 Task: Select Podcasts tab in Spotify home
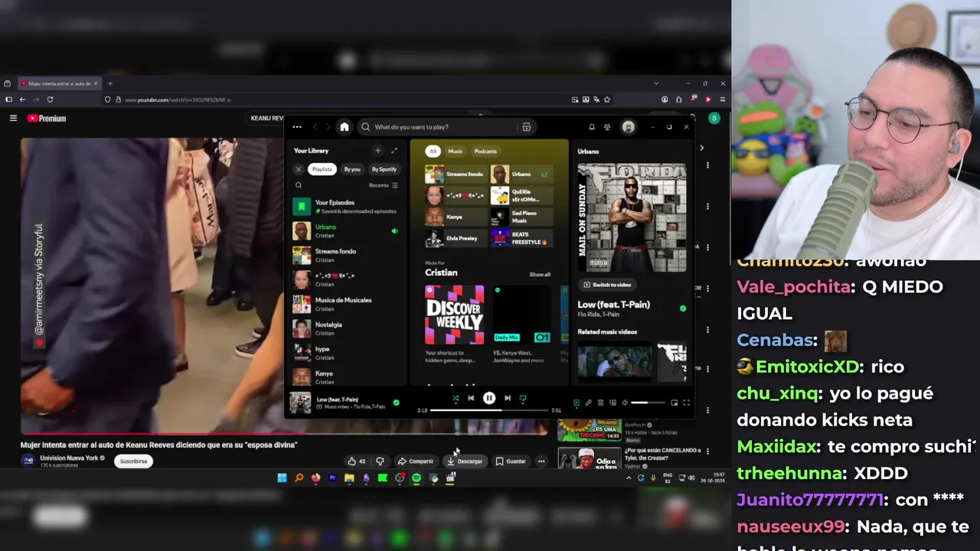click(x=485, y=151)
